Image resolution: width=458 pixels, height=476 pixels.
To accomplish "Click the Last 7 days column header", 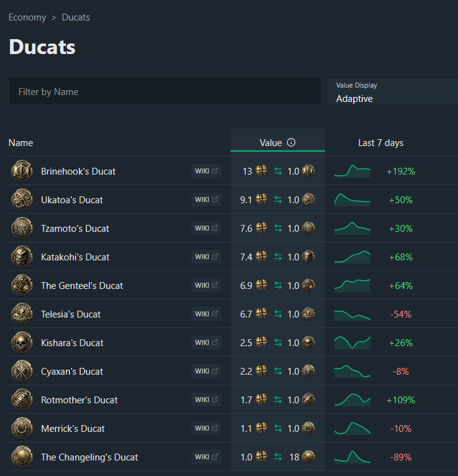I will [x=380, y=143].
